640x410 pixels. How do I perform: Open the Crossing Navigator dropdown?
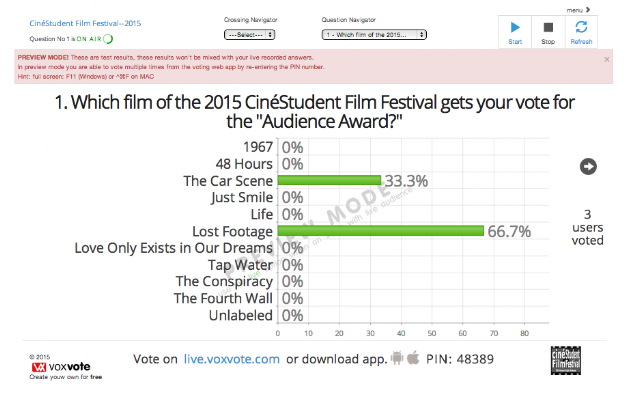(249, 35)
